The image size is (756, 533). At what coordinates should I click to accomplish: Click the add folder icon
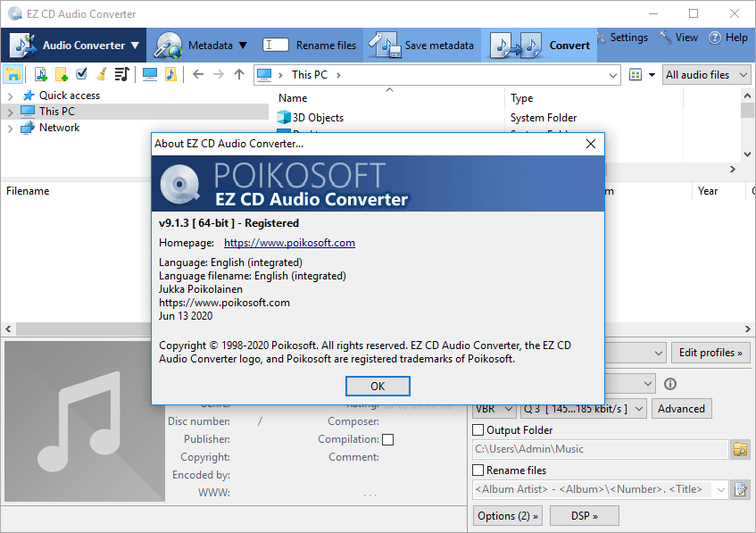pos(62,74)
